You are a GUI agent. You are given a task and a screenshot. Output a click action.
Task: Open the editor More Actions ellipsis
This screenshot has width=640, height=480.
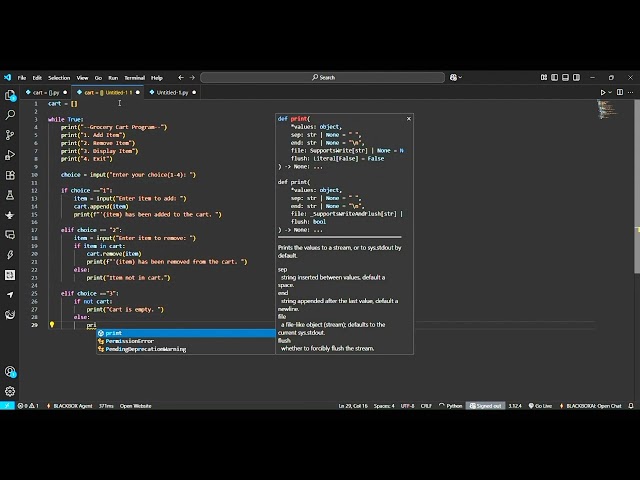pos(631,93)
